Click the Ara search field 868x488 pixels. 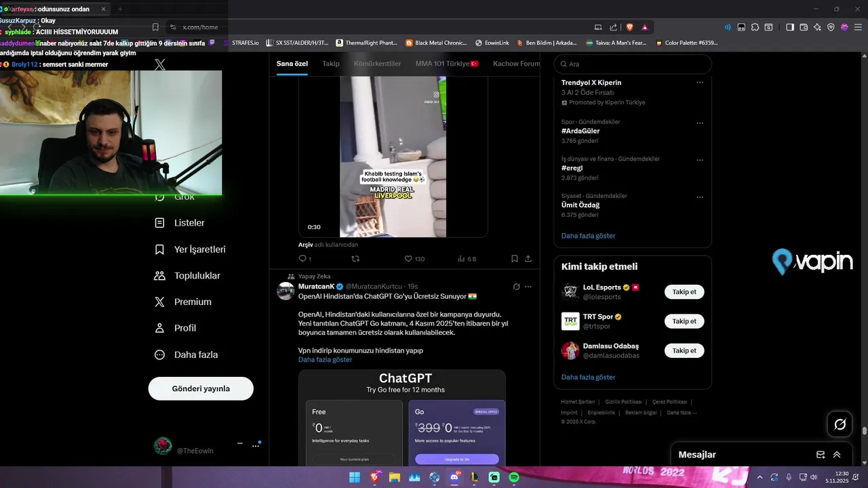coord(633,64)
